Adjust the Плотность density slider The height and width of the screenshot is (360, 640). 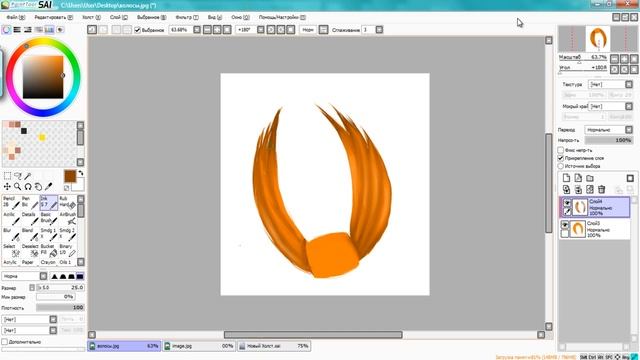(60, 307)
